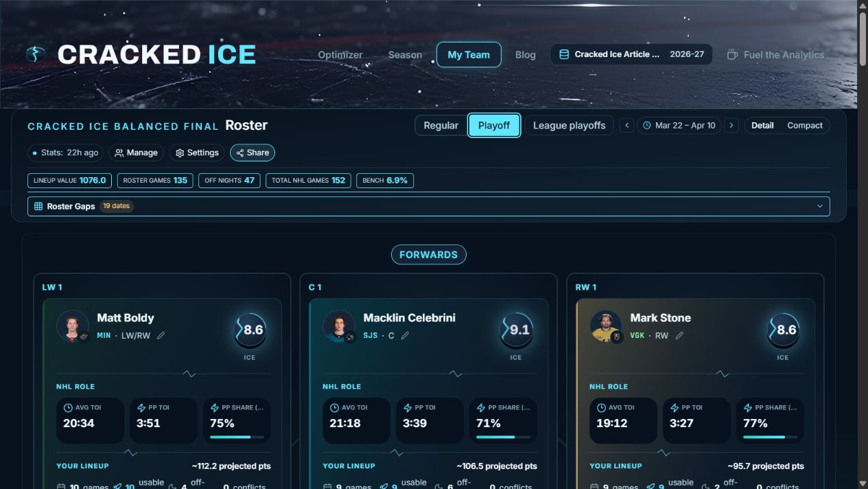The height and width of the screenshot is (489, 868).
Task: Click the CRACKED ICE site title
Action: click(156, 54)
